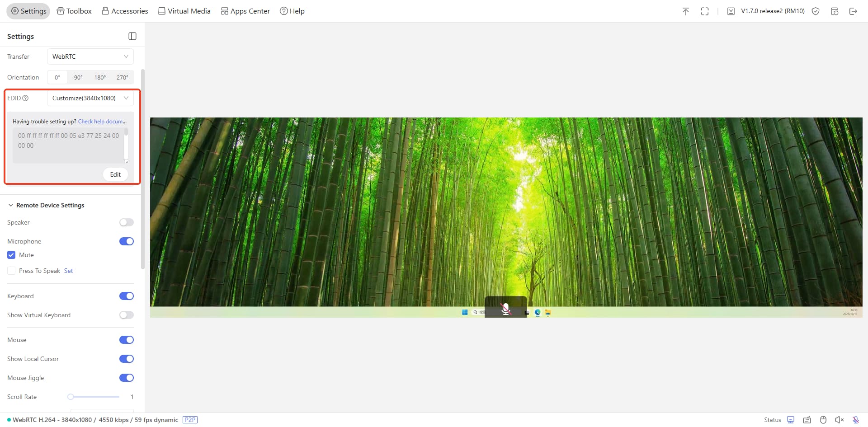Click the Scroll Rate slider track

(95, 397)
